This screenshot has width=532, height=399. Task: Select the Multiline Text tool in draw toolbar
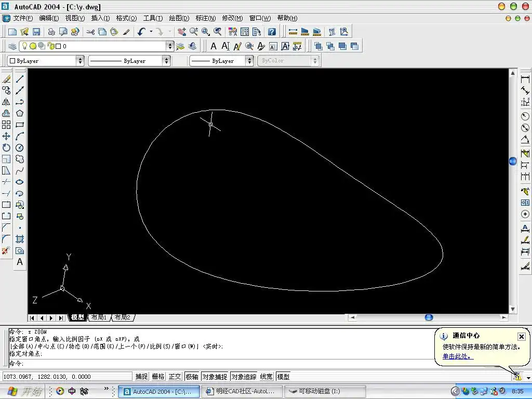20,262
